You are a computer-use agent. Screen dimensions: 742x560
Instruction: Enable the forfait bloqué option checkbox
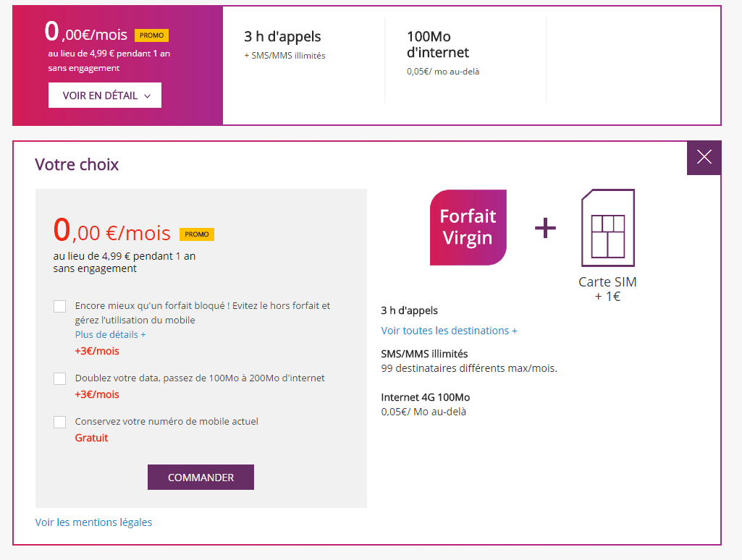[60, 306]
